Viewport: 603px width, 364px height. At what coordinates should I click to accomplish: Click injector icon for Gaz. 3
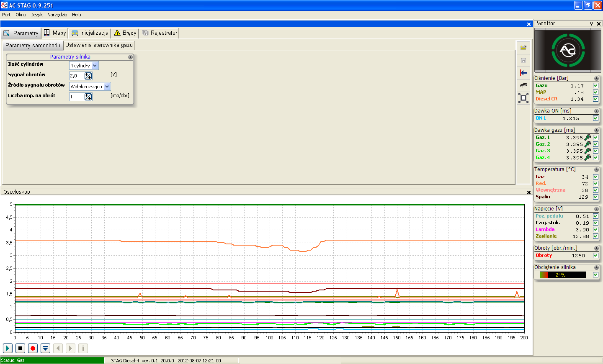(x=588, y=151)
